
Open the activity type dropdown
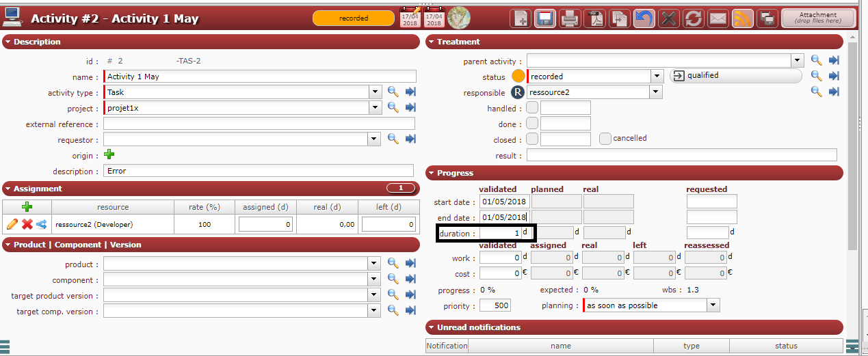(376, 92)
